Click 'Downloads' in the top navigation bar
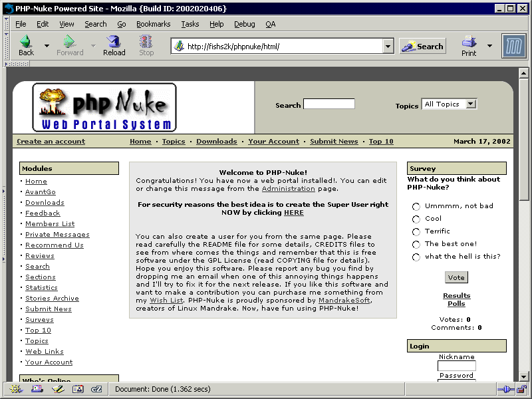The width and height of the screenshot is (532, 399). click(x=217, y=141)
